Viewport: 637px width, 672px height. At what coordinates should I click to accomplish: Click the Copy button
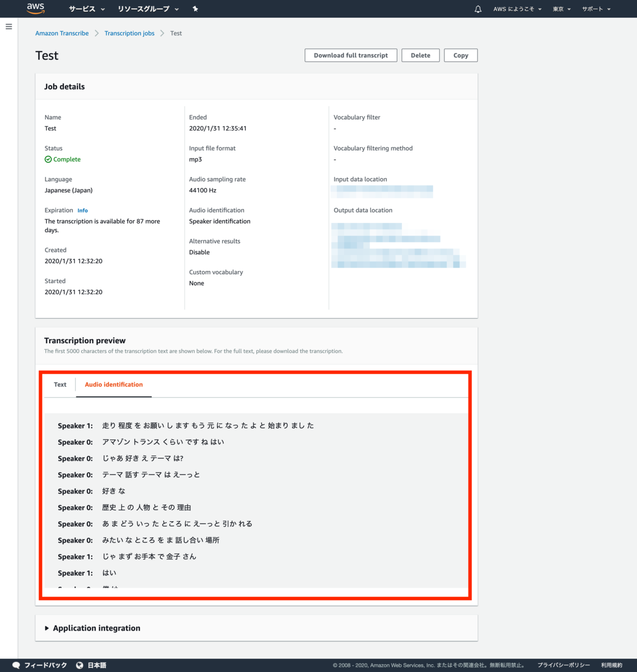coord(461,55)
